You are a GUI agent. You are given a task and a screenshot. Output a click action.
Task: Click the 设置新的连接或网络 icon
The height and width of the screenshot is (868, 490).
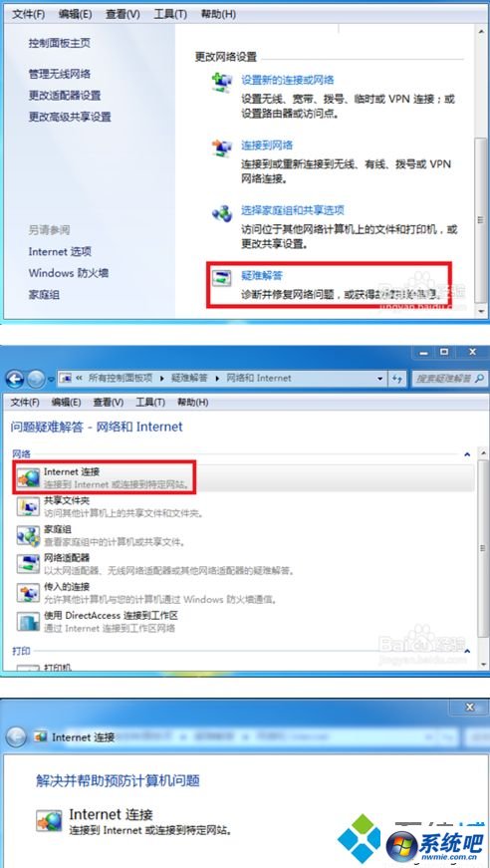(223, 81)
